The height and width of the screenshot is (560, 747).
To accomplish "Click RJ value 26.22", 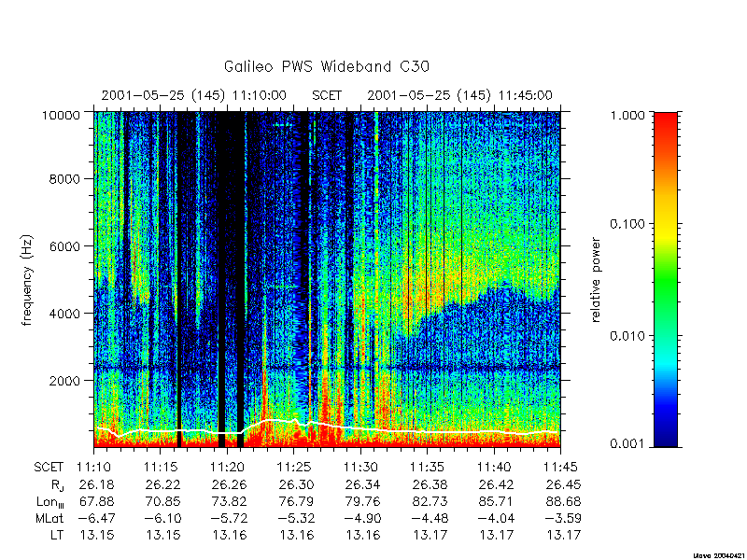I will (x=163, y=484).
